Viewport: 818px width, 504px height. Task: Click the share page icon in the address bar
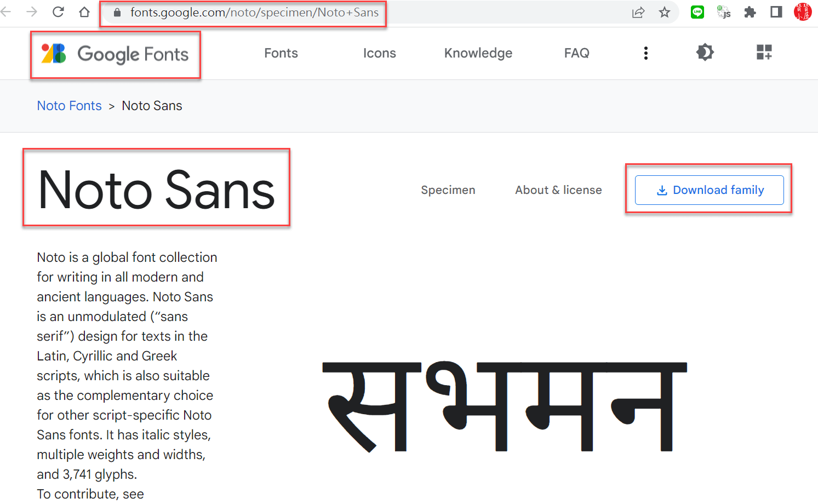point(638,12)
